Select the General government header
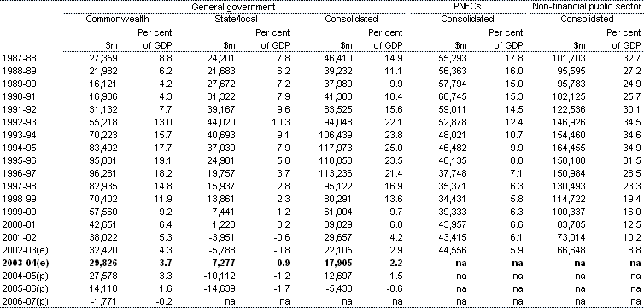This screenshot has height=308, width=644. point(233,7)
